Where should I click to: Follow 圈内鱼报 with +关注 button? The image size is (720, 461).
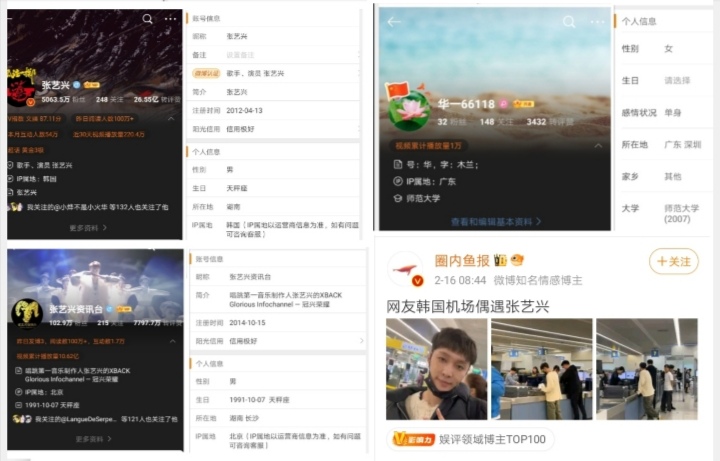click(674, 261)
